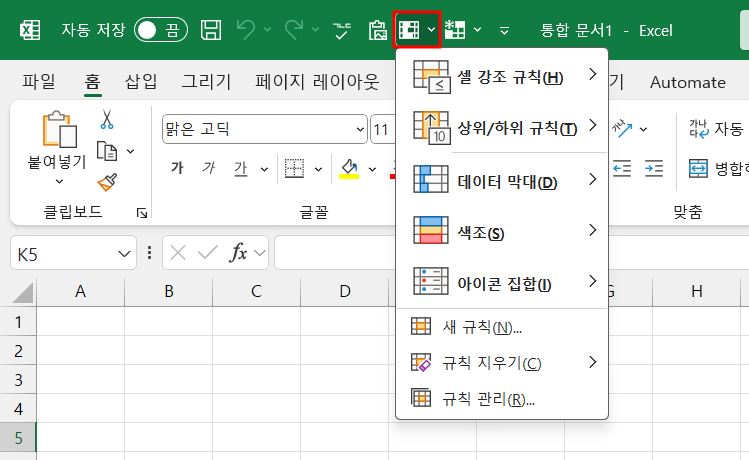Image resolution: width=749 pixels, height=460 pixels.
Task: Open 규칙 지우기(C) submenu
Action: click(503, 363)
